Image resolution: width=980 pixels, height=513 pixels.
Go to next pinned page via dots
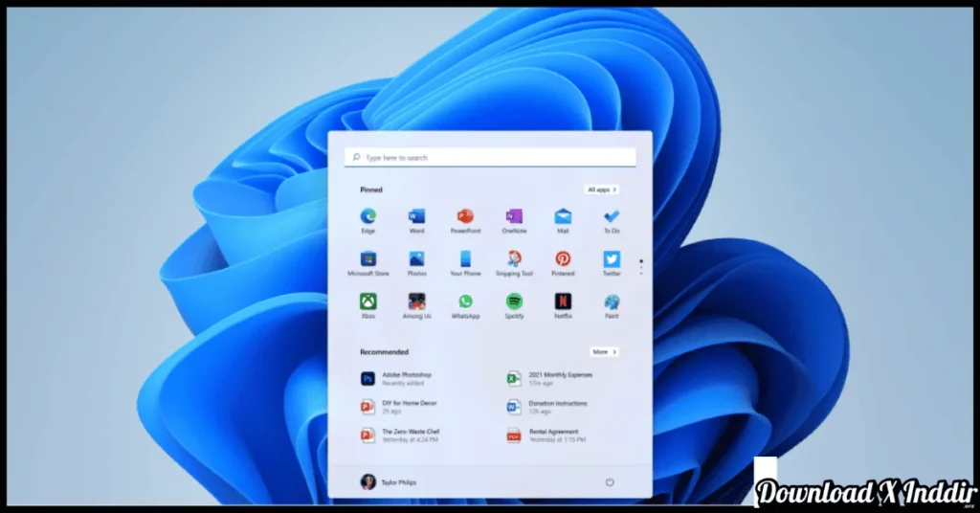pyautogui.click(x=640, y=267)
